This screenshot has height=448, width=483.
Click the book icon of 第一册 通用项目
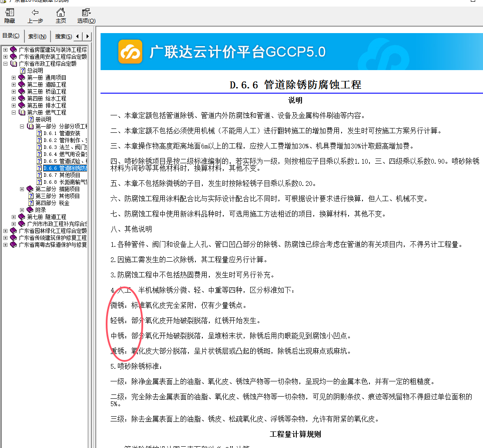tap(22, 77)
